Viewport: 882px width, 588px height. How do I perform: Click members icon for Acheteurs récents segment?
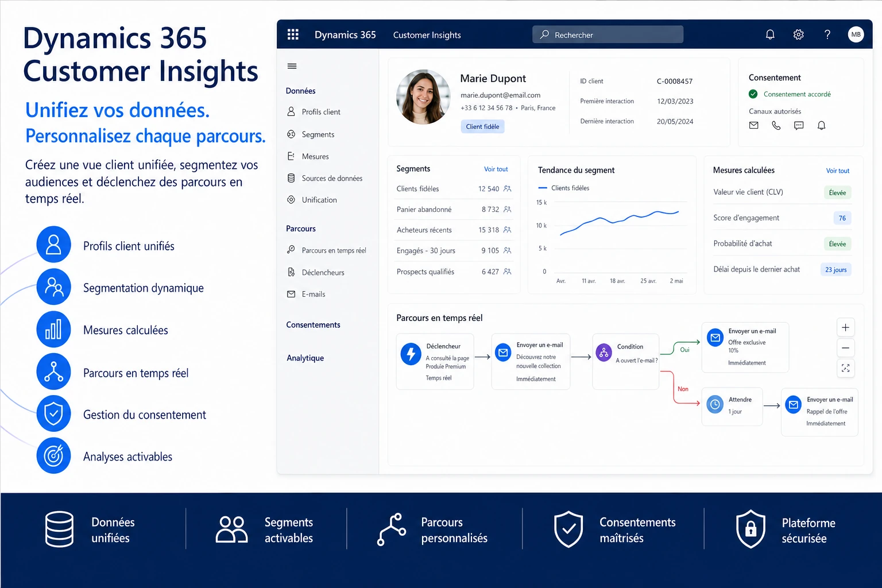507,230
